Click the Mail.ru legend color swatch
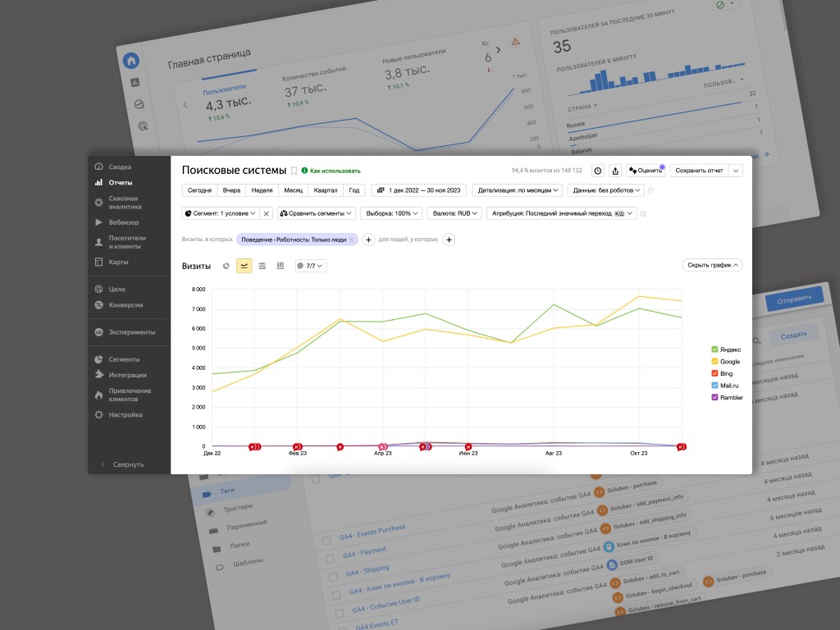The width and height of the screenshot is (840, 630). (x=714, y=385)
